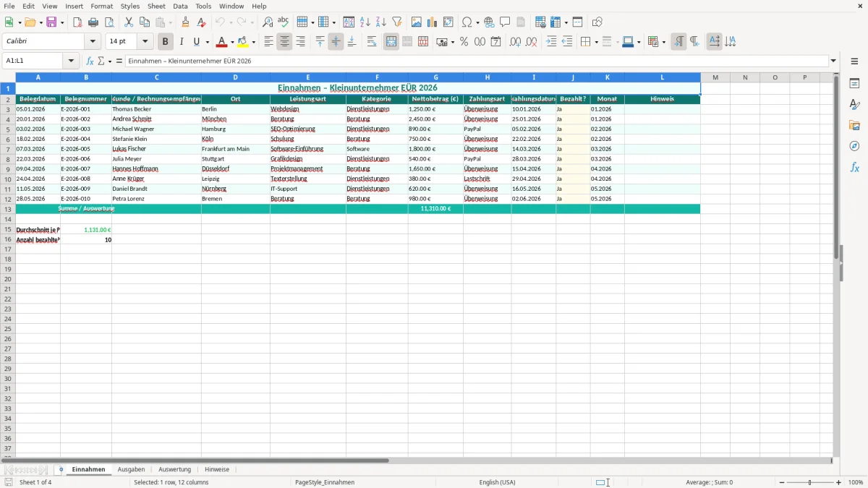This screenshot has height=488, width=868.
Task: Click the Copy icon
Action: (x=145, y=22)
